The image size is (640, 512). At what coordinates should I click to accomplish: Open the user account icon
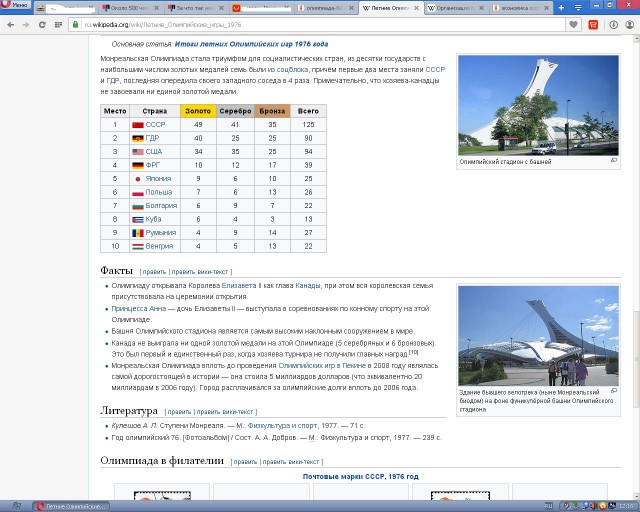coord(630,25)
